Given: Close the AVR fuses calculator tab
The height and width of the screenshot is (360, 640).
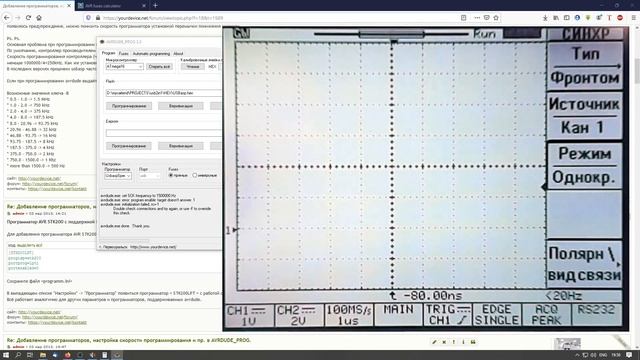Looking at the screenshot, I should coord(144,6).
